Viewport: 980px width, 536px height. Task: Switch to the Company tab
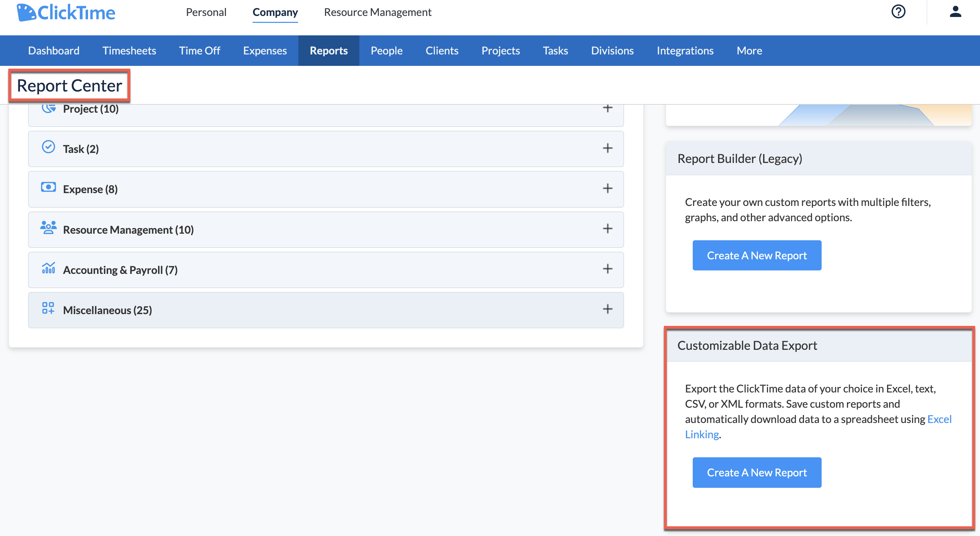coord(275,12)
